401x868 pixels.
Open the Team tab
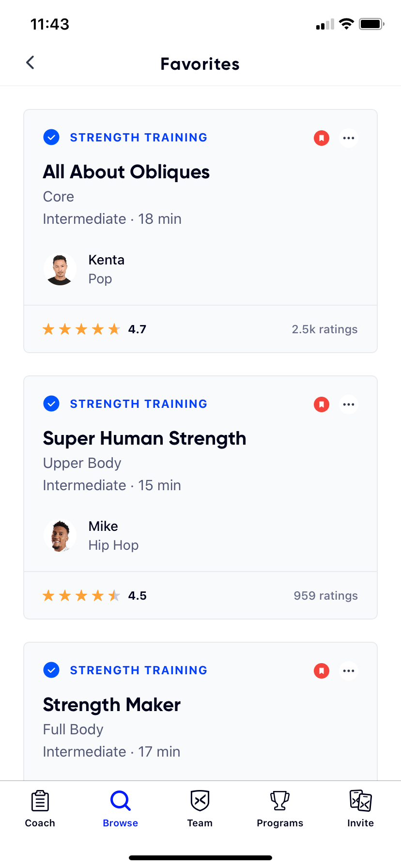pos(200,808)
